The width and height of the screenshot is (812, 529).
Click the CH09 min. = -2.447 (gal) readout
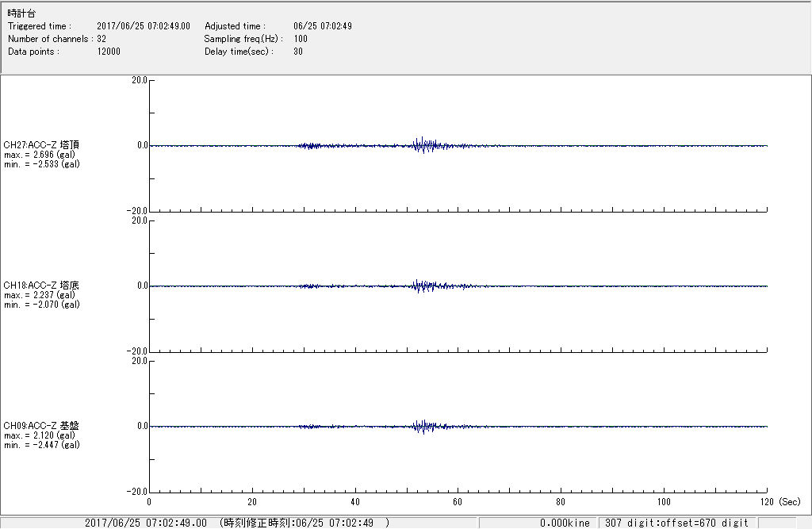click(41, 445)
